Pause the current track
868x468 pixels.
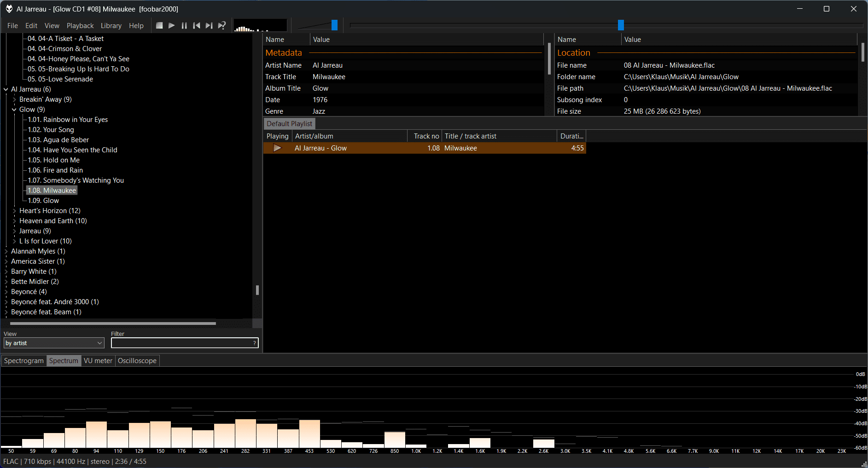point(184,26)
